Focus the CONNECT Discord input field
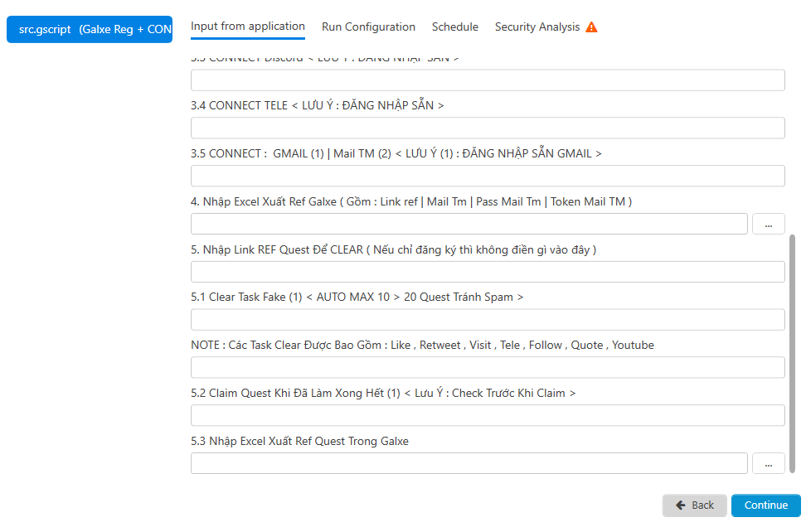Screen dimensions: 806x532 pyautogui.click(x=488, y=80)
